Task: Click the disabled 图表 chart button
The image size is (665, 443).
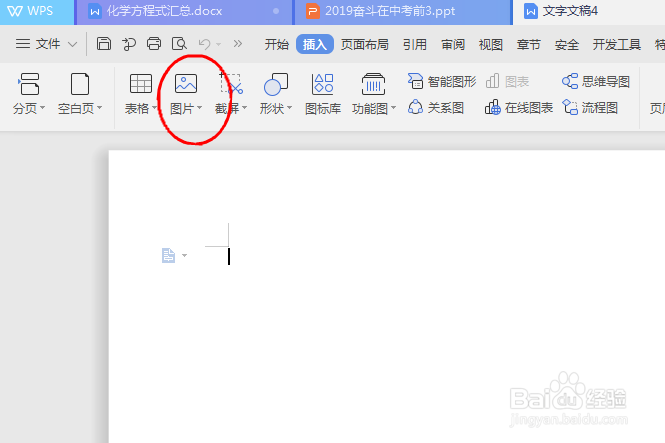Action: coord(507,81)
